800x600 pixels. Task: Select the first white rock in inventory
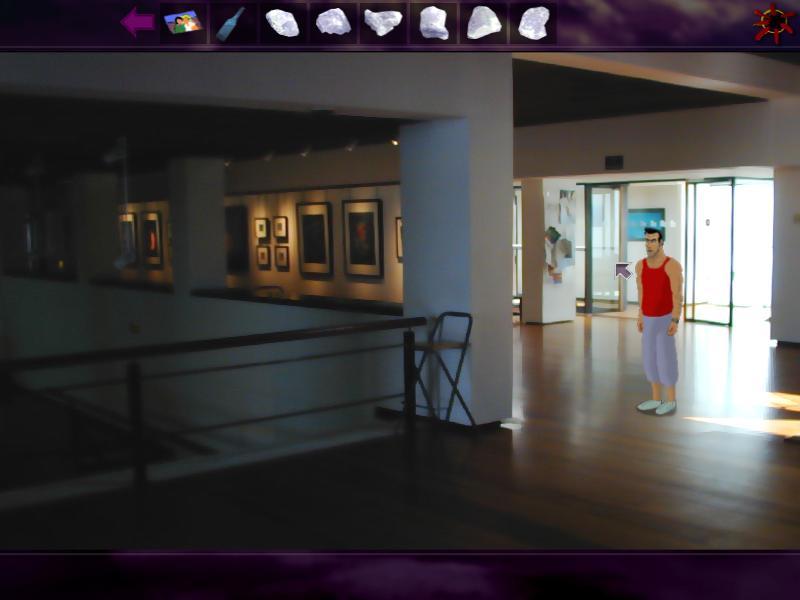click(282, 22)
